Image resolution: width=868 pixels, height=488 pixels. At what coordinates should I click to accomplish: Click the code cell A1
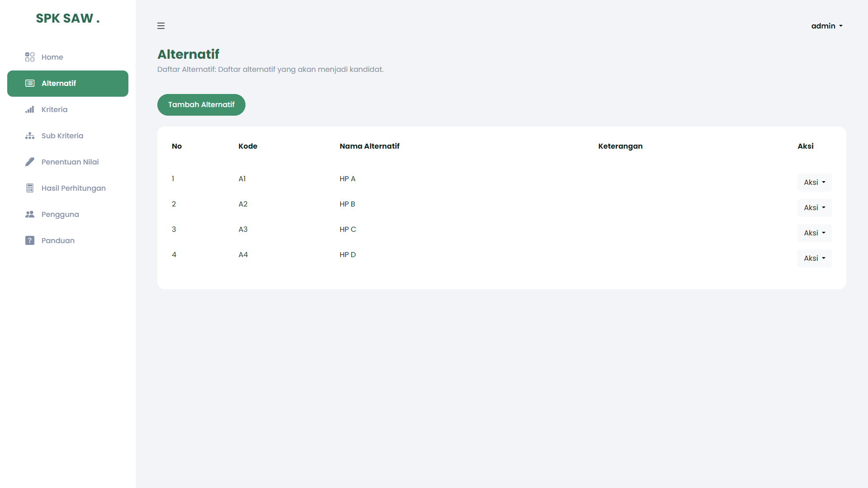(x=242, y=179)
